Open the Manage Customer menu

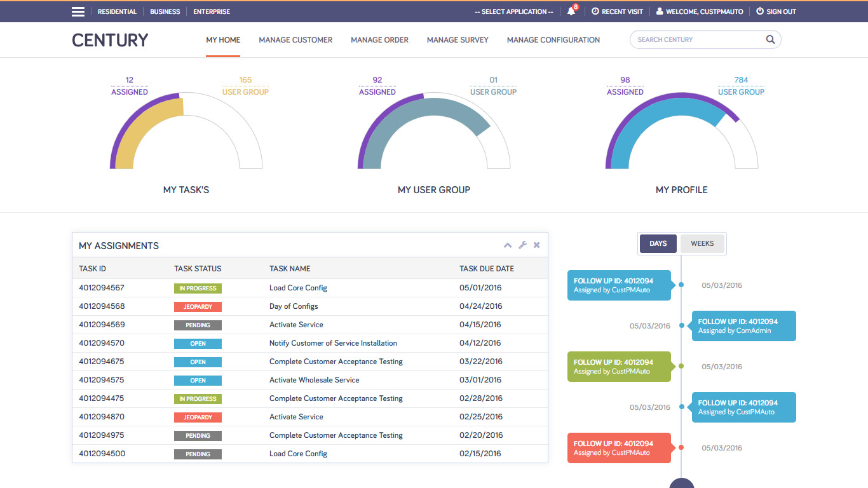point(295,39)
